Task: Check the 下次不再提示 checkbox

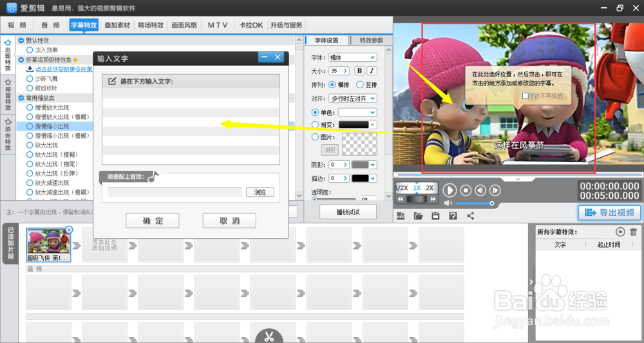Action: pos(526,96)
